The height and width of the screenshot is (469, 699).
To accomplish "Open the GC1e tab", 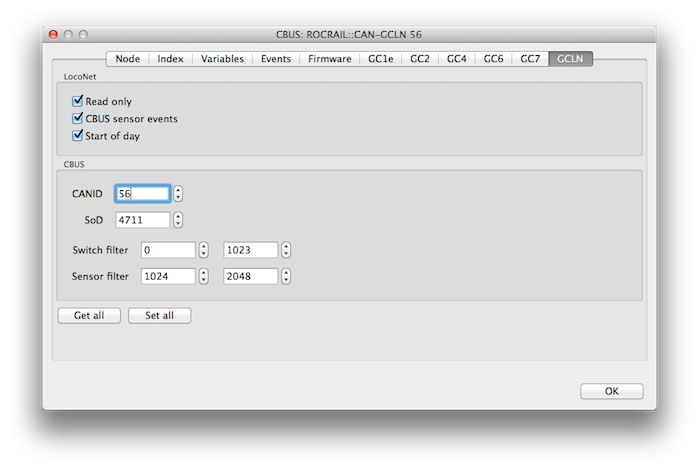I will (x=381, y=59).
